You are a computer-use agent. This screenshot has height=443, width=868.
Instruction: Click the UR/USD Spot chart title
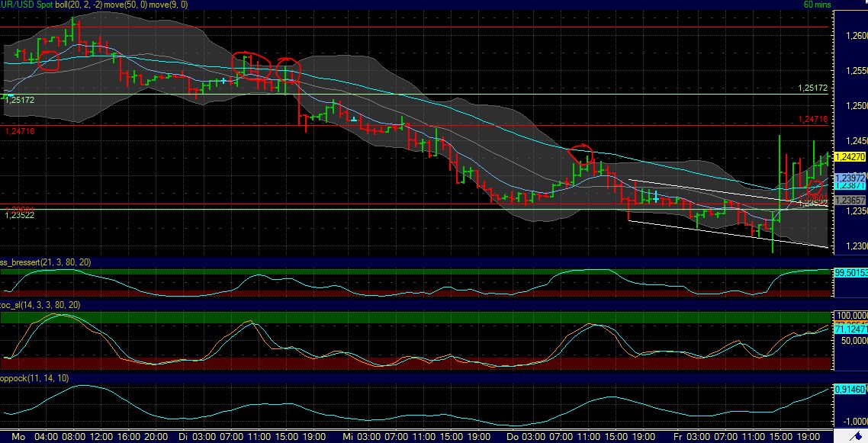click(26, 5)
